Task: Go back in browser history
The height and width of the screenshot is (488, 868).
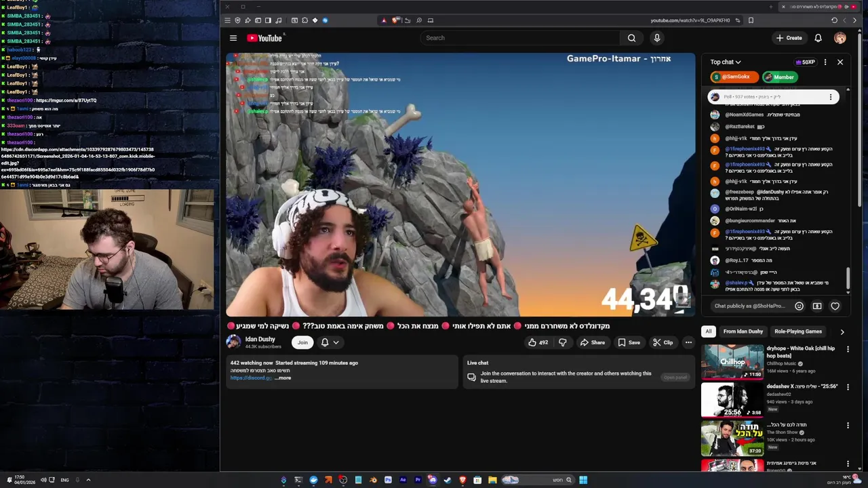Action: [x=854, y=20]
